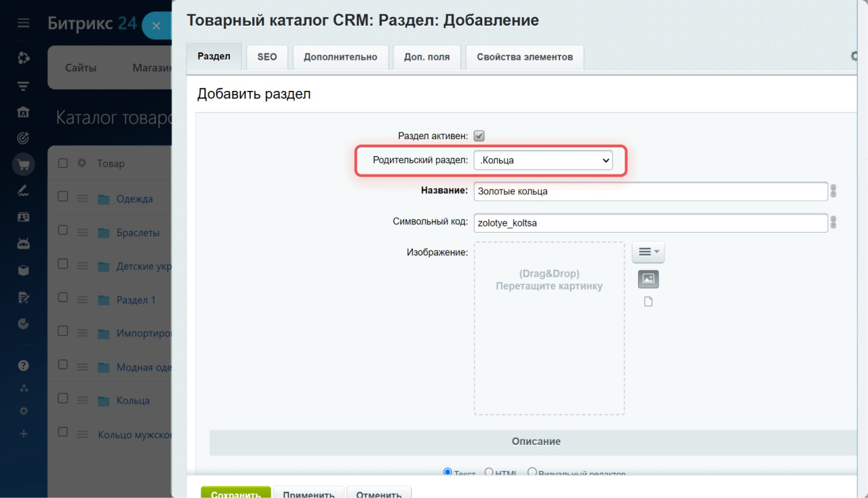Click the drag handle of Браслеты row
This screenshot has width=868, height=498.
[x=83, y=233]
